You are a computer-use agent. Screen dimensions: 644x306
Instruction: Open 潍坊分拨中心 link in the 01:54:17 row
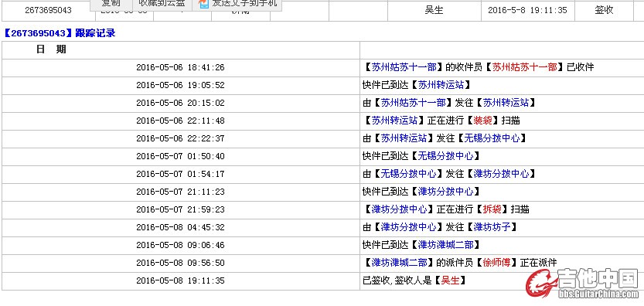point(502,174)
